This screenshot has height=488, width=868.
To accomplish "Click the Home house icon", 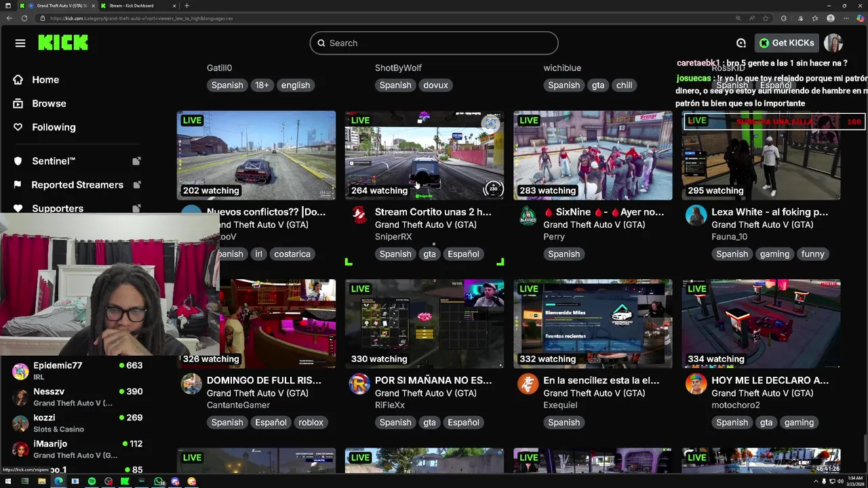I will click(x=18, y=79).
